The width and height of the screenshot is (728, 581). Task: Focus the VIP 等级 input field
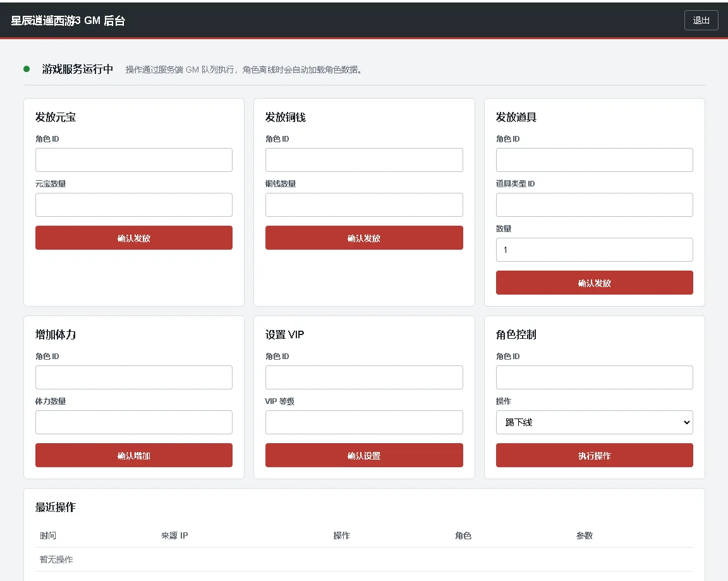pyautogui.click(x=364, y=422)
